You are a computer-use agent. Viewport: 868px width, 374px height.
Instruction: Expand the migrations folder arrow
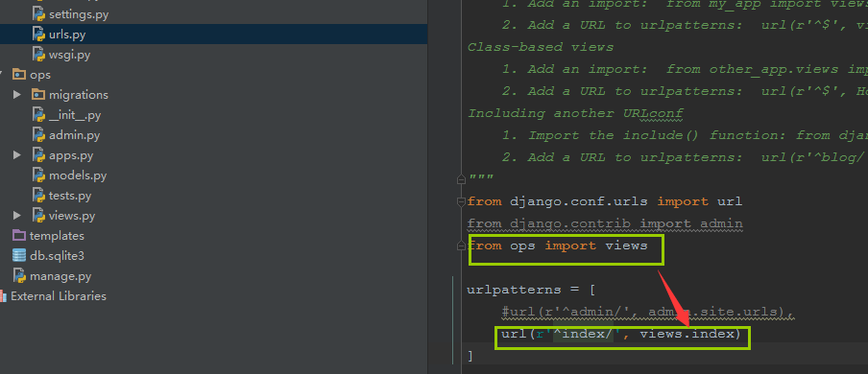click(17, 95)
